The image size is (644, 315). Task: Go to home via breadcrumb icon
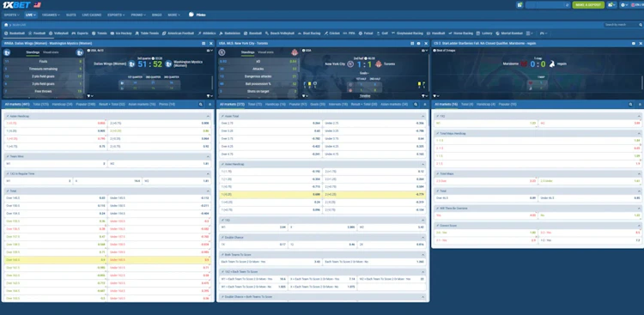pyautogui.click(x=6, y=25)
